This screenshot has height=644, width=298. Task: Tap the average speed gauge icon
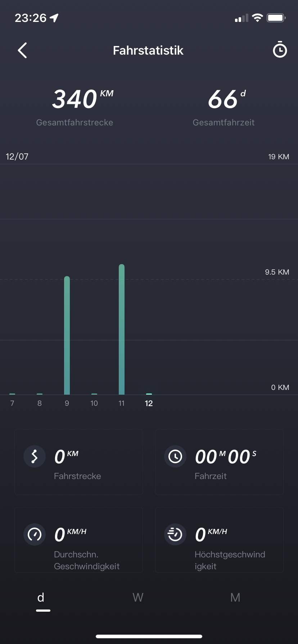click(35, 534)
